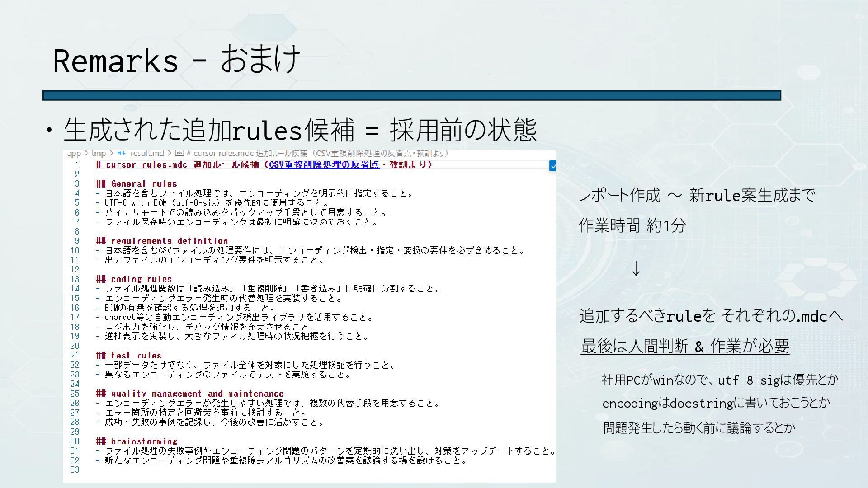This screenshot has height=488, width=868.
Task: Select the 'result.md' breadcrumb item
Action: (147, 154)
